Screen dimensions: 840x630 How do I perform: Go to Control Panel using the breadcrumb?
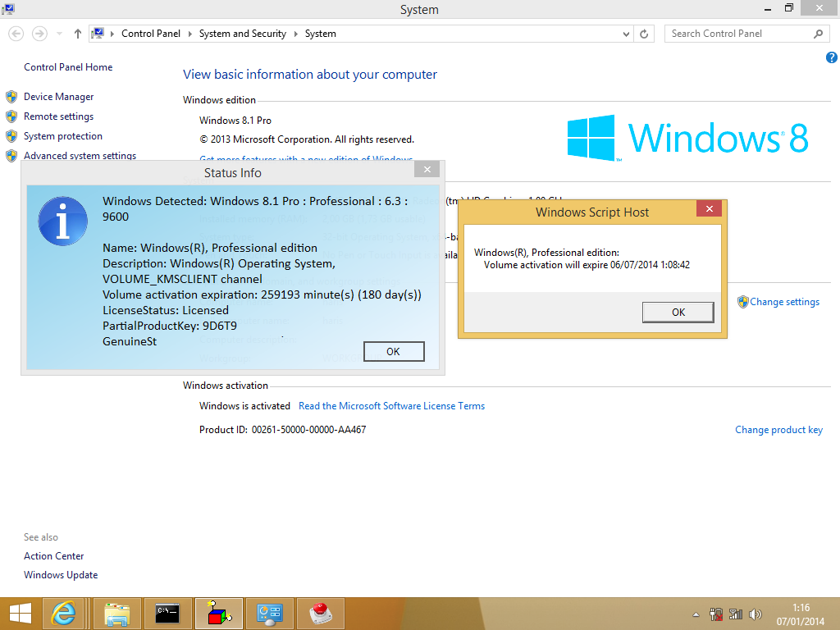tap(151, 34)
